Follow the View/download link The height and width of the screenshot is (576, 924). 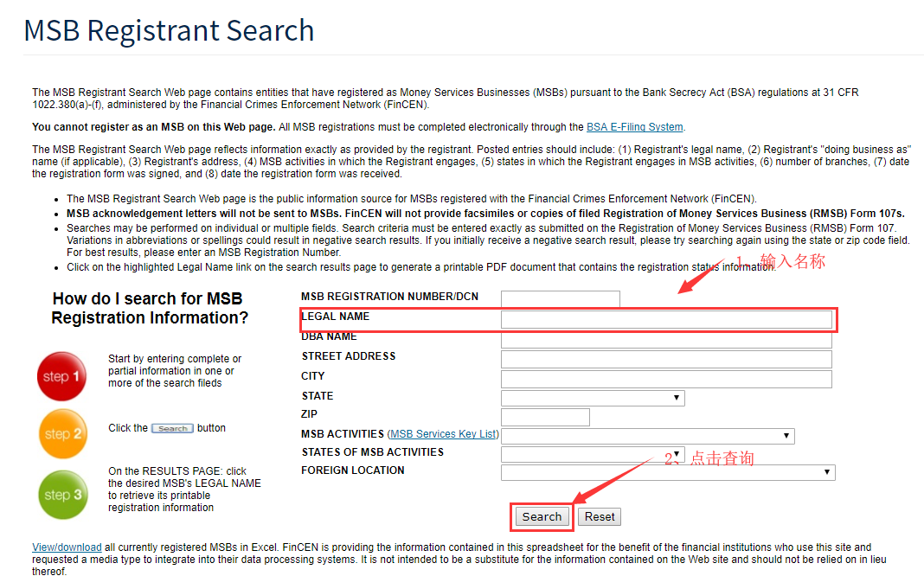coord(67,547)
